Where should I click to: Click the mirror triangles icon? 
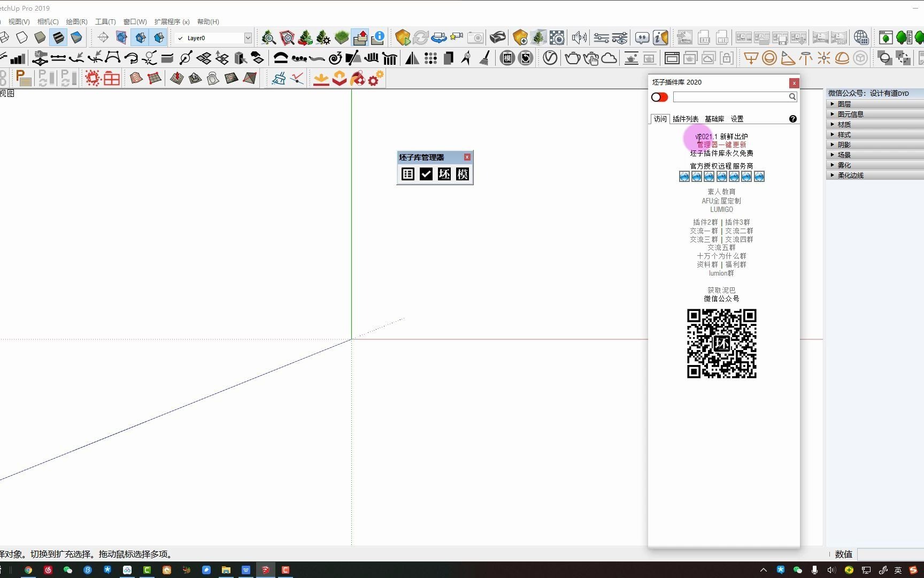(x=412, y=58)
